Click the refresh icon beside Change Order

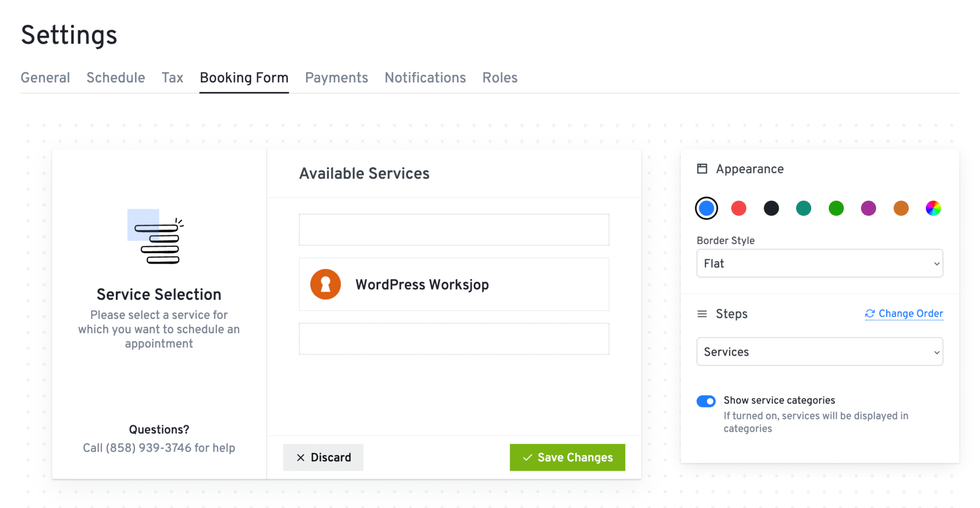[x=870, y=314]
